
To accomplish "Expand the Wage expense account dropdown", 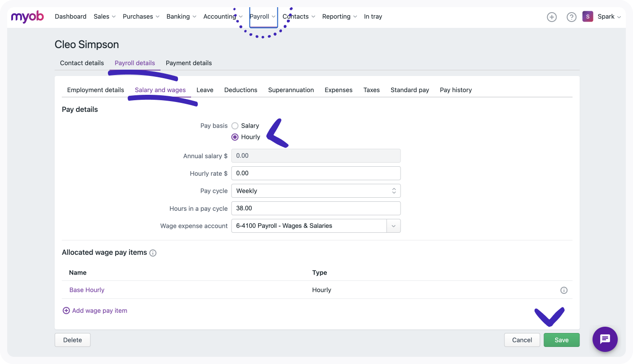I will tap(393, 226).
